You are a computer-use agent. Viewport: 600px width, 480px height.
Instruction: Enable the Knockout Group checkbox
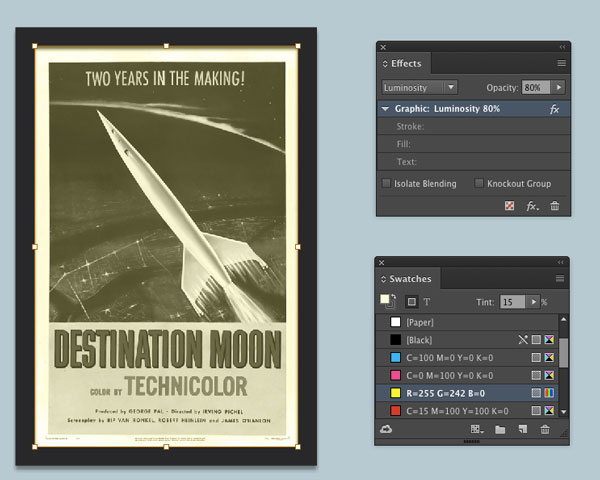[x=479, y=183]
